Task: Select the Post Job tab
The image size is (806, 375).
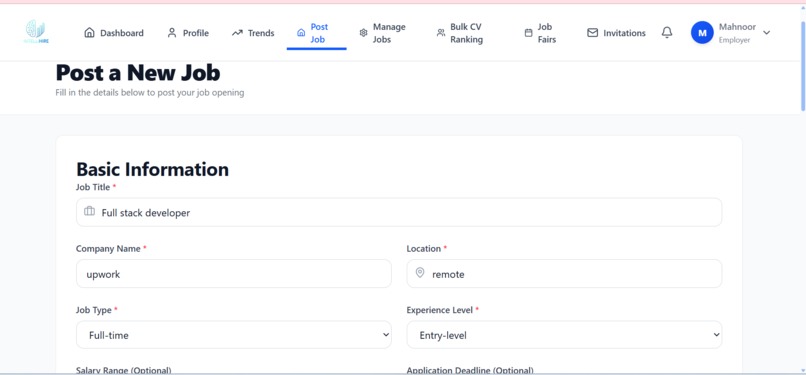Action: tap(317, 33)
